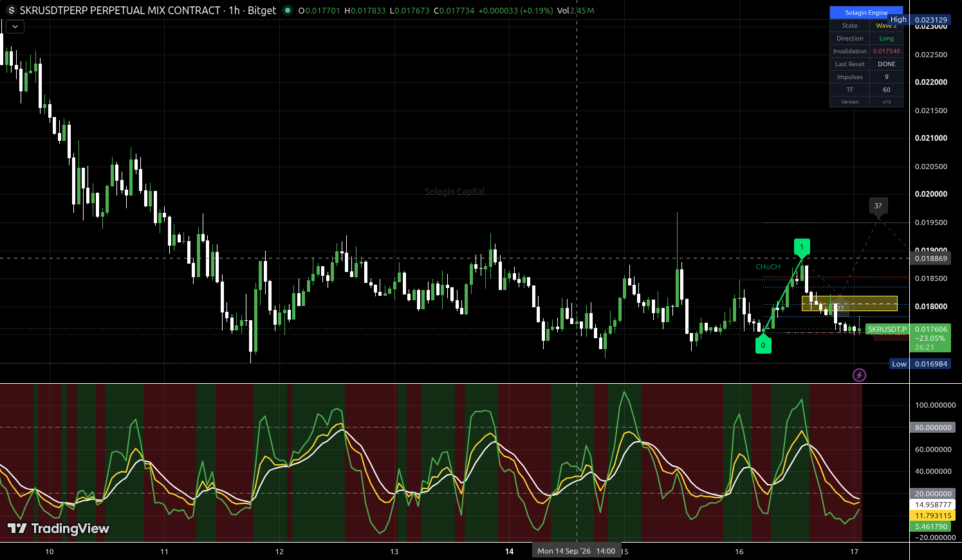Click the 0.022000 price scale label
The image size is (962, 560).
coord(931,82)
